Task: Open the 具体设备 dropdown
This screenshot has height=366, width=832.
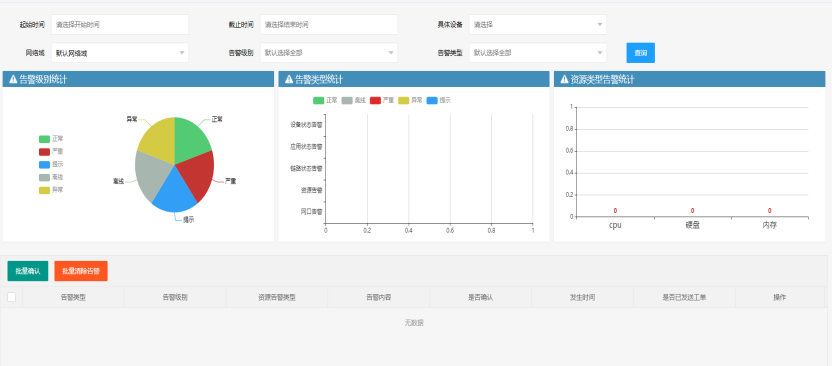Action: coord(538,24)
